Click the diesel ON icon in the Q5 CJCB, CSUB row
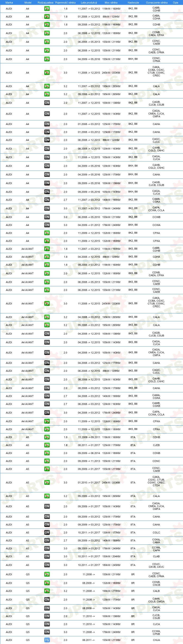The height and width of the screenshot is (644, 183). pyautogui.click(x=47, y=616)
